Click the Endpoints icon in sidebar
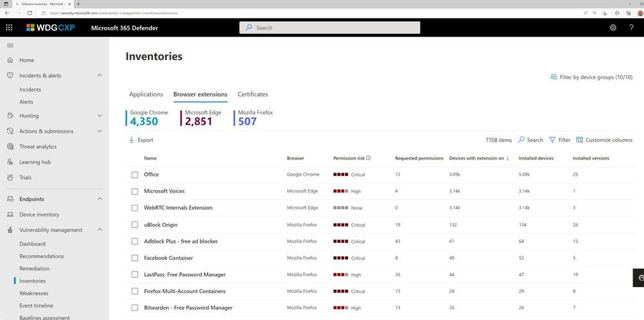644x320 pixels. (10, 199)
